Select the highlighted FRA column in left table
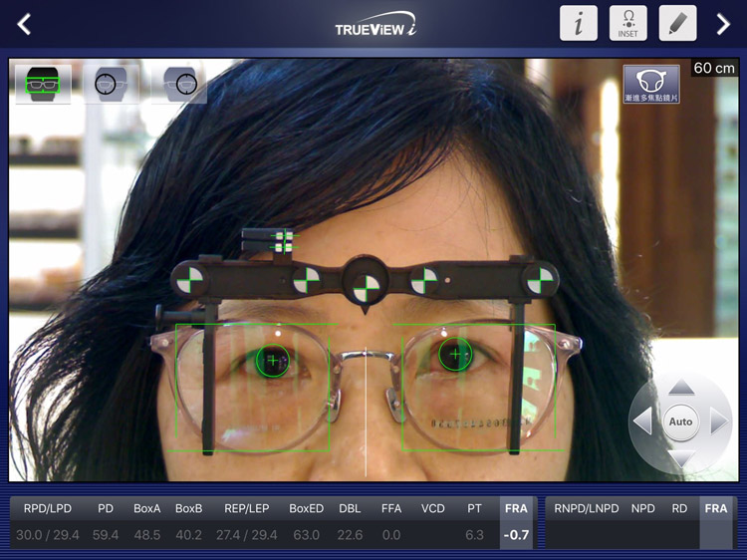 pyautogui.click(x=516, y=522)
